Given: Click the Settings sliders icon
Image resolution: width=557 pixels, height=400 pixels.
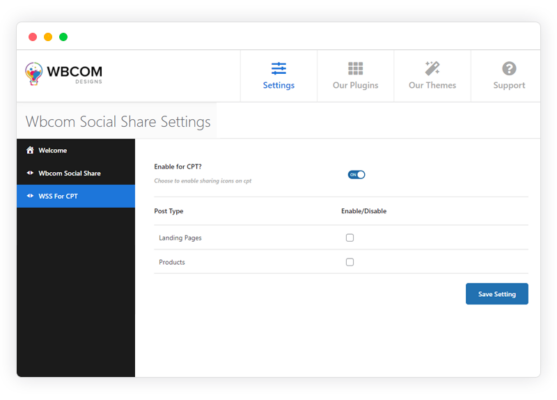Looking at the screenshot, I should coord(278,68).
